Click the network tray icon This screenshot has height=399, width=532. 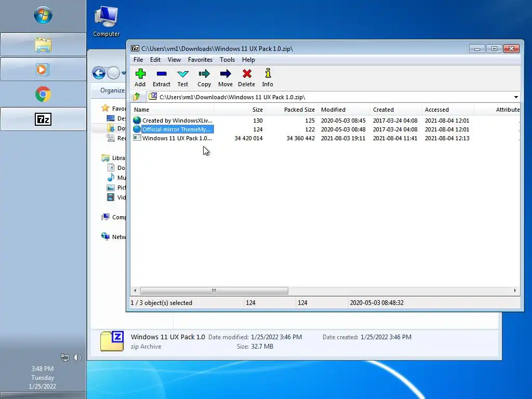point(64,357)
